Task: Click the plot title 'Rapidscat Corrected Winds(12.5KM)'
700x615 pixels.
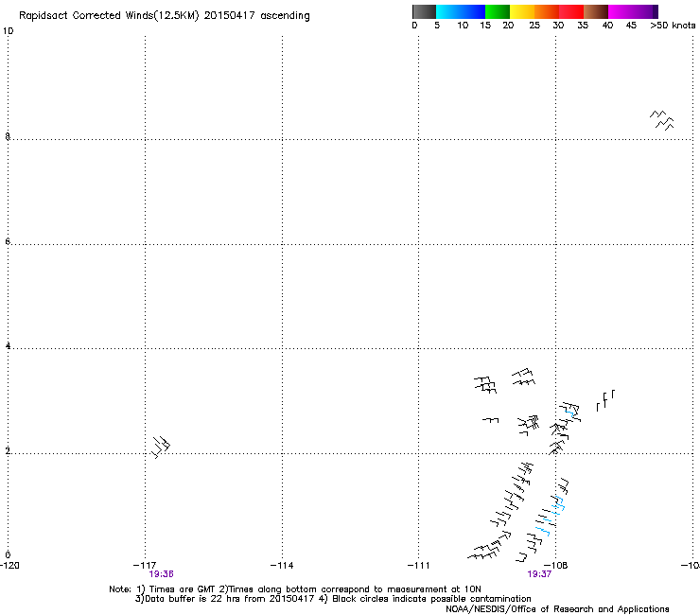Action: coord(109,16)
